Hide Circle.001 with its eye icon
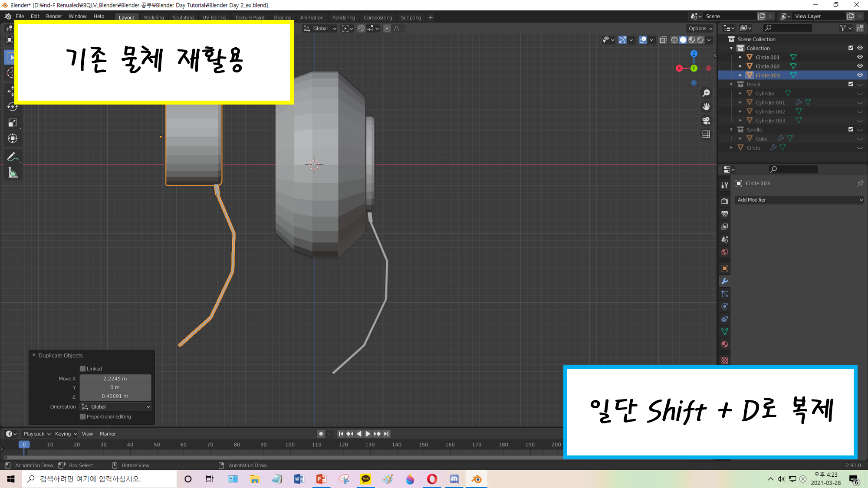Screen dimensions: 868x488 [x=860, y=57]
